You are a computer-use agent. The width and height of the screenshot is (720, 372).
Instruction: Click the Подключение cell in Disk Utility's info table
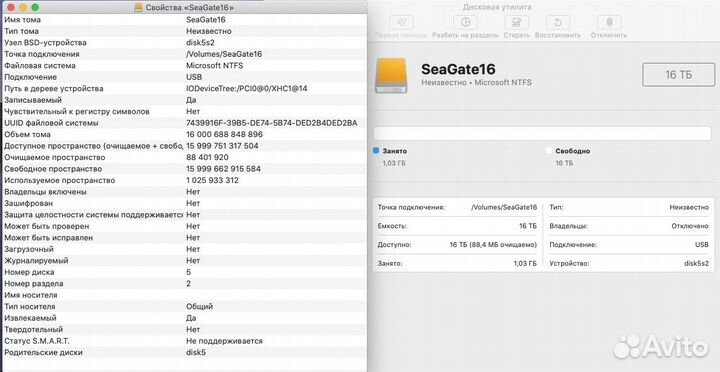tap(629, 245)
